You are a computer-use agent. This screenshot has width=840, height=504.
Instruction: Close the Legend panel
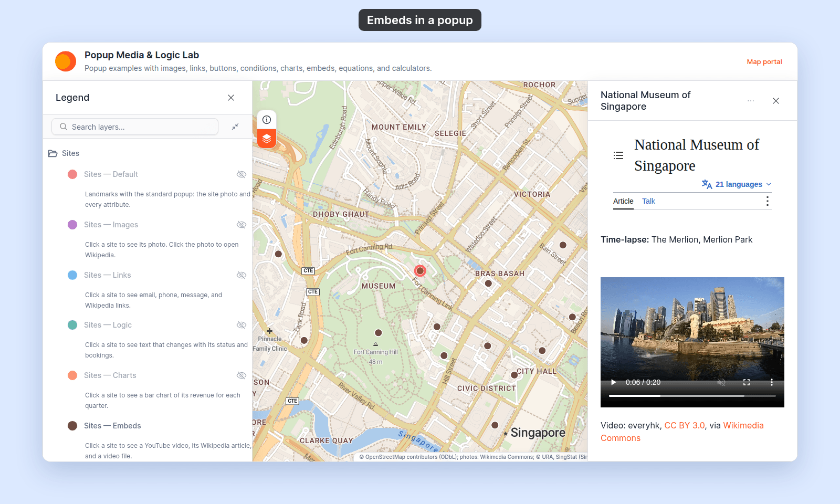click(231, 98)
